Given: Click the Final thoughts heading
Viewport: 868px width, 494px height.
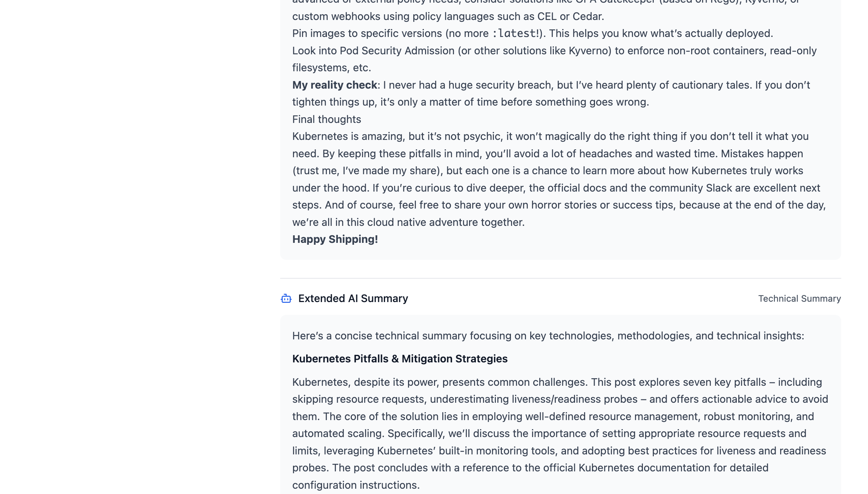Looking at the screenshot, I should tap(327, 120).
